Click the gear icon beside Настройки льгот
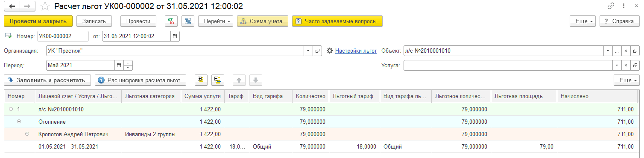 click(329, 51)
